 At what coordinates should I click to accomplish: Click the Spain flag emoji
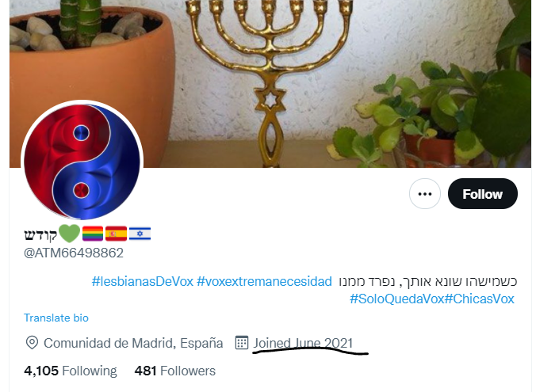point(117,234)
